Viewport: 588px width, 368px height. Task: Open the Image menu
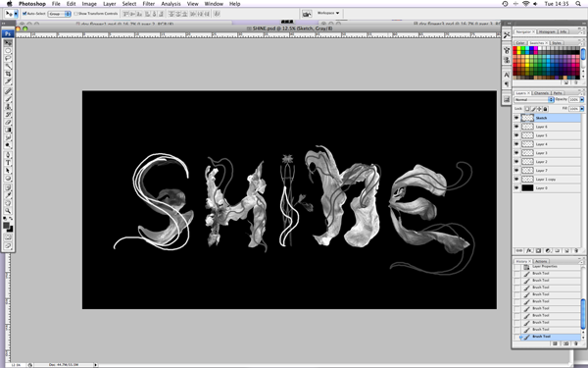pos(89,4)
